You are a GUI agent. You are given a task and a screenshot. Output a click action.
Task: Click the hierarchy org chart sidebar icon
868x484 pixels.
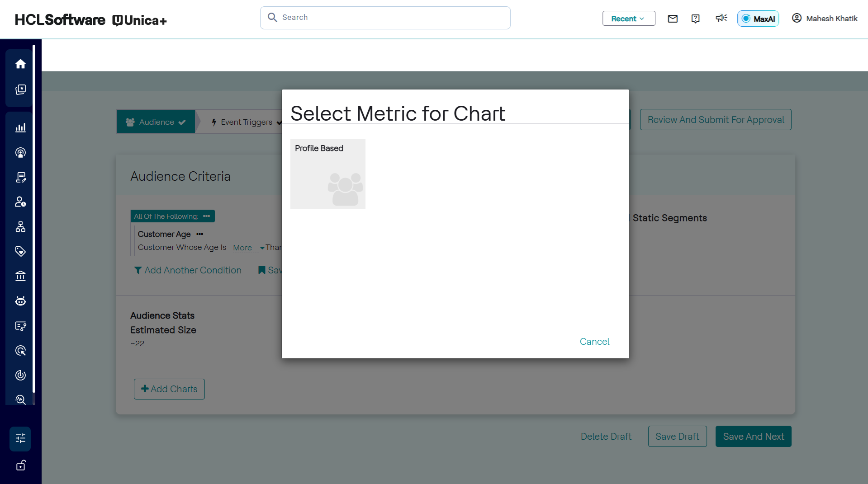[20, 227]
